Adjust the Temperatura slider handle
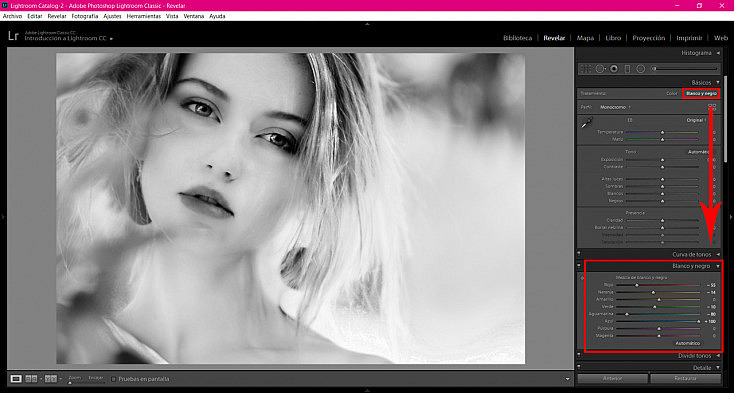 click(x=662, y=132)
